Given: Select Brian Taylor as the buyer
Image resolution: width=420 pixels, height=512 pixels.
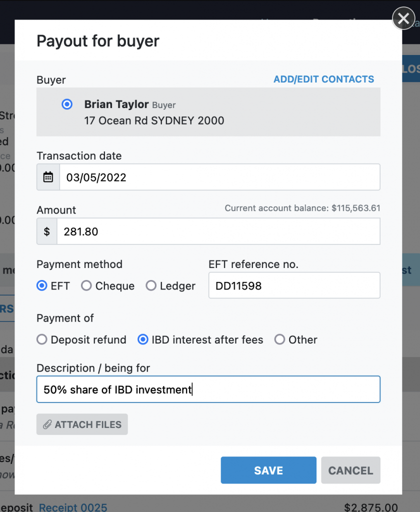Looking at the screenshot, I should (66, 104).
